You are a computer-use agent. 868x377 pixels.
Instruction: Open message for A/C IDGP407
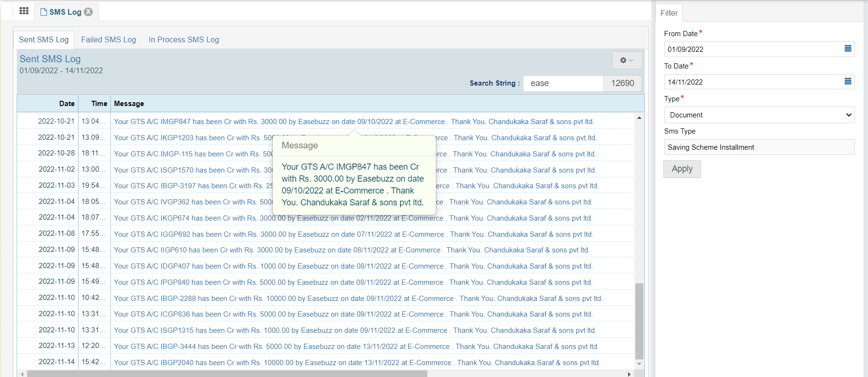click(353, 266)
